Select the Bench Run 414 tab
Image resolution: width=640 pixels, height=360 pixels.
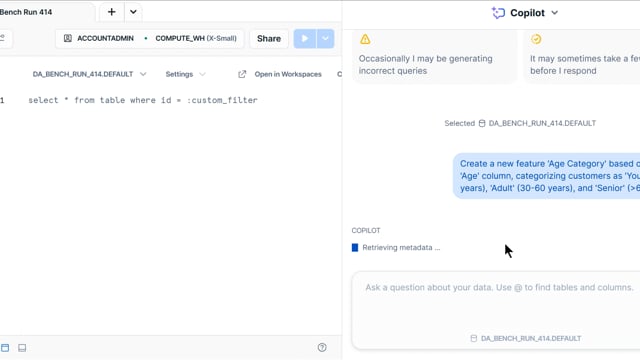(x=26, y=12)
